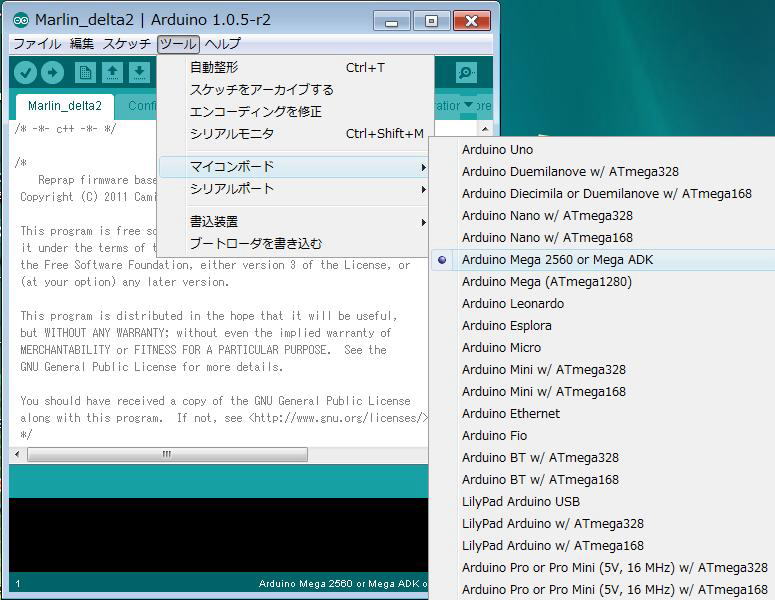Open the tab dropdown arrow beside the tabs
The height and width of the screenshot is (600, 775).
(x=468, y=105)
